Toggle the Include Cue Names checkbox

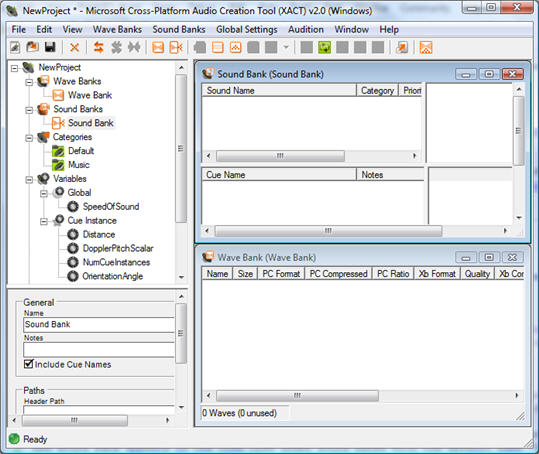pos(29,364)
